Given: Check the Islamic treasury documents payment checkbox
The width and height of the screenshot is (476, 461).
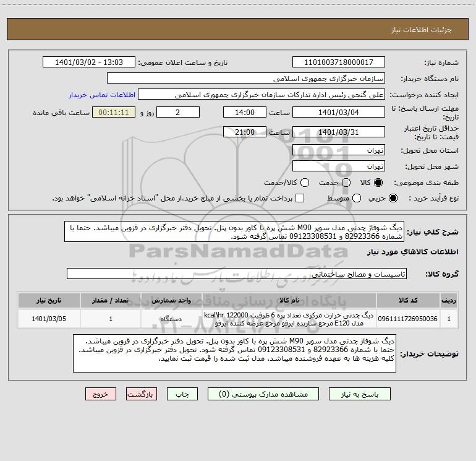Looking at the screenshot, I should tap(300, 198).
